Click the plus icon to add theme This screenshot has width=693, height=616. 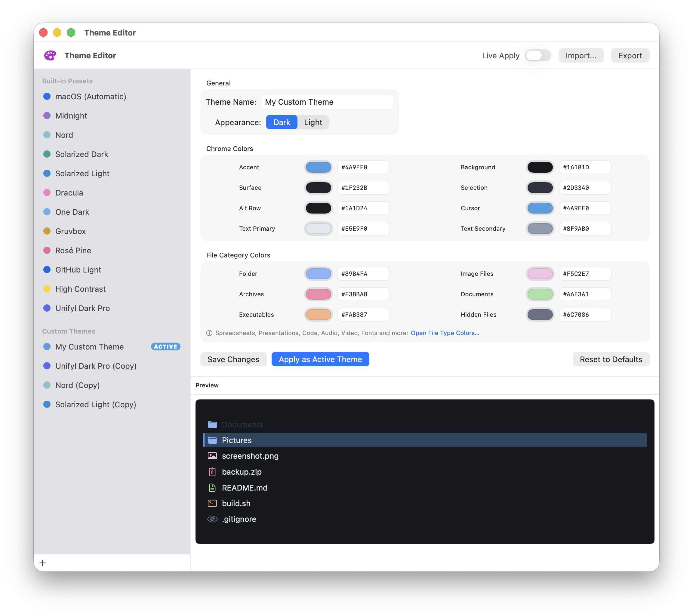coord(43,563)
